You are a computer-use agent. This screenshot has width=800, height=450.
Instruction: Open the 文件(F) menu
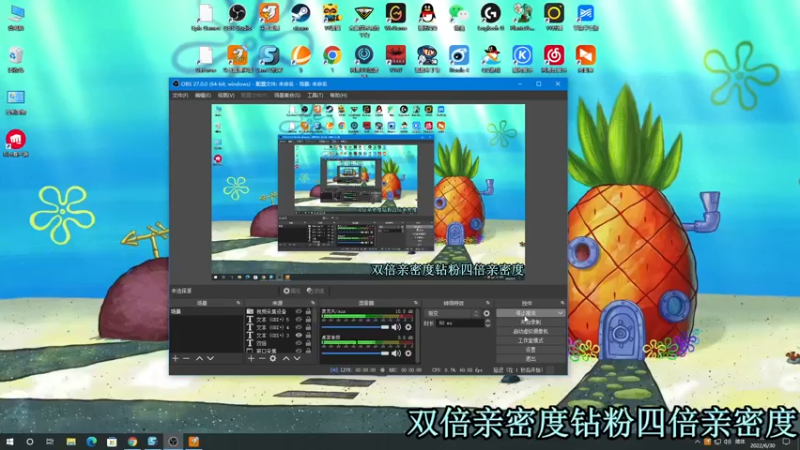(x=180, y=95)
